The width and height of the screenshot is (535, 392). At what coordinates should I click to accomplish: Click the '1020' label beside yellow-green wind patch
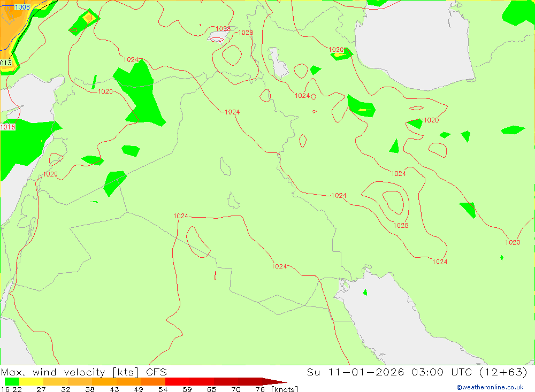(x=336, y=50)
